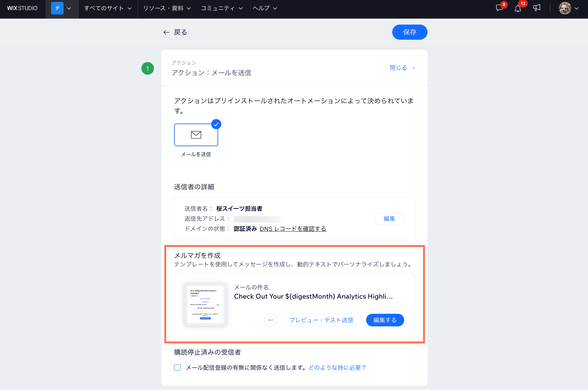The image size is (588, 390).
Task: Click the sender name 桜スイーツ担当者
Action: click(x=239, y=209)
